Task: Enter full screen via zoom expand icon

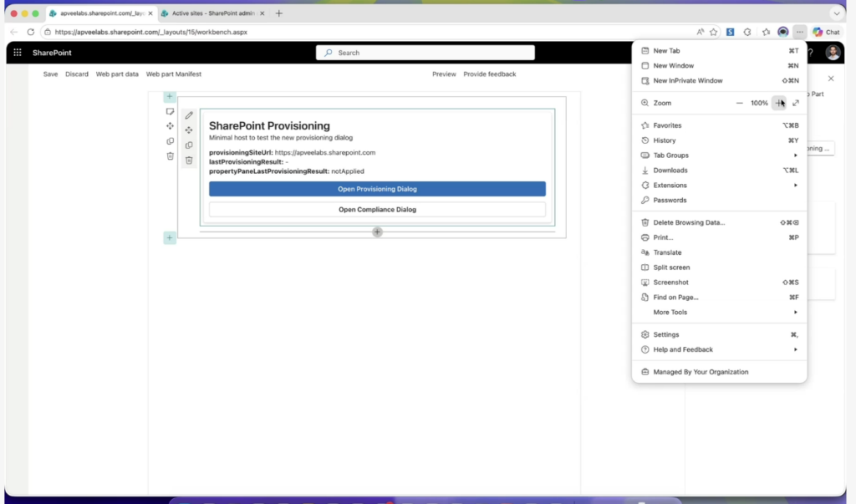Action: pyautogui.click(x=796, y=103)
